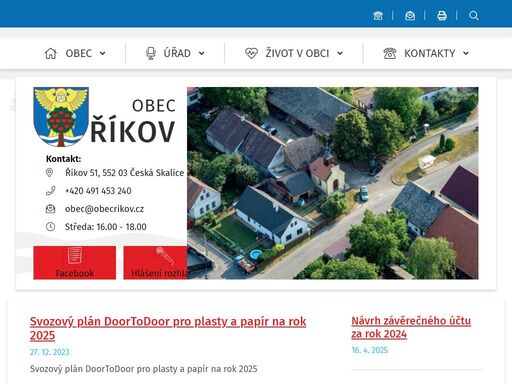Click address Říkov 51, 552 03 Česká Skalice

pyautogui.click(x=124, y=173)
